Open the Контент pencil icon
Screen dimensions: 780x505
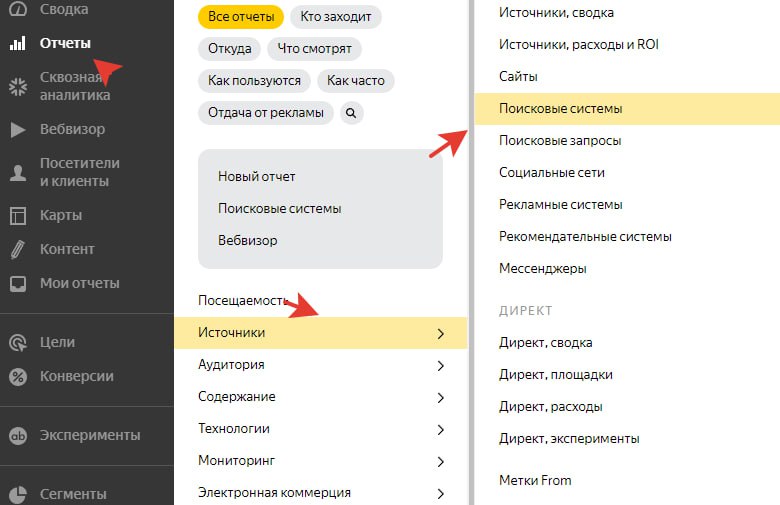coord(17,249)
